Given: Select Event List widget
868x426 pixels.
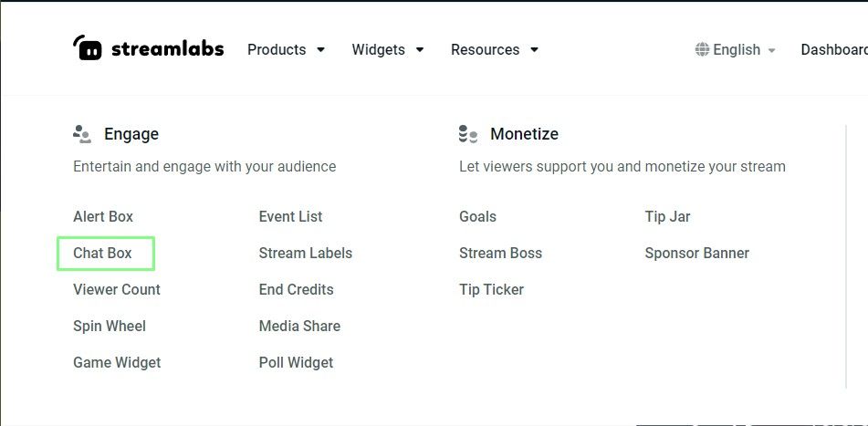Looking at the screenshot, I should tap(290, 217).
